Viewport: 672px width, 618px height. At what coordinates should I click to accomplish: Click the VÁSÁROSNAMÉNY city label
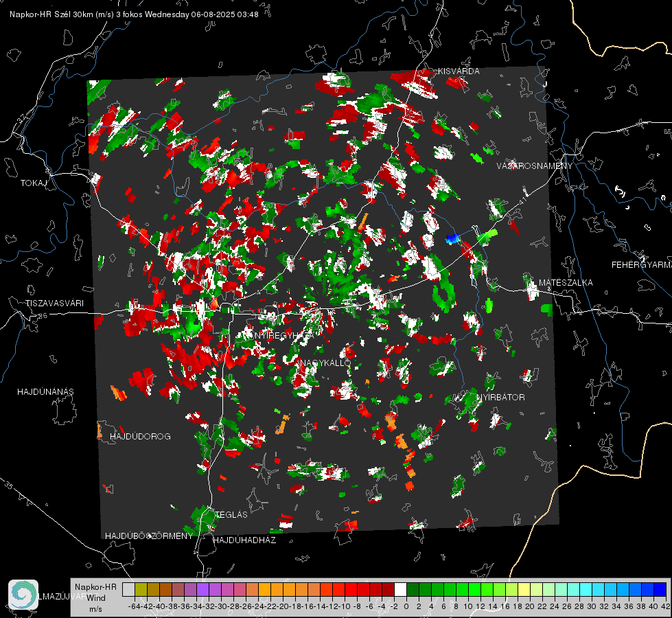pyautogui.click(x=535, y=166)
